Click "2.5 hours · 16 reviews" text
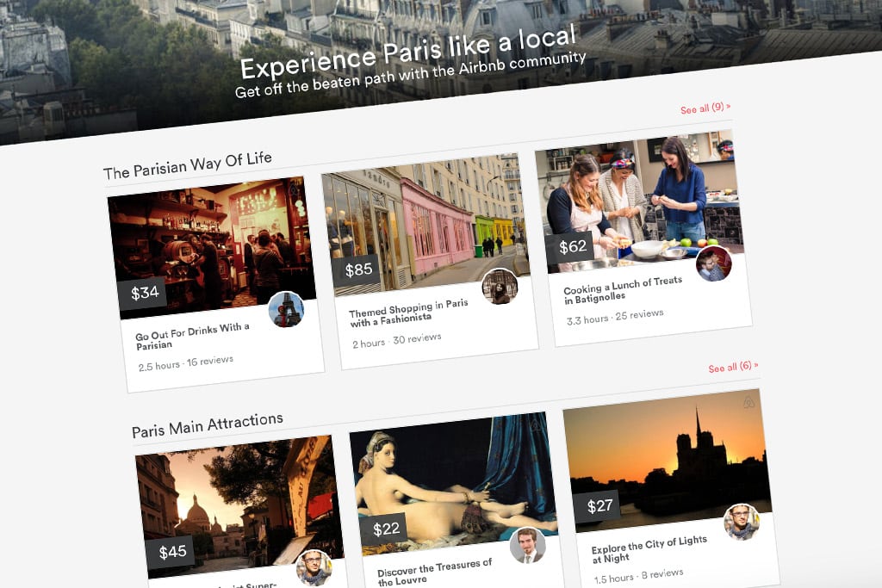This screenshot has height=588, width=882. [x=186, y=363]
